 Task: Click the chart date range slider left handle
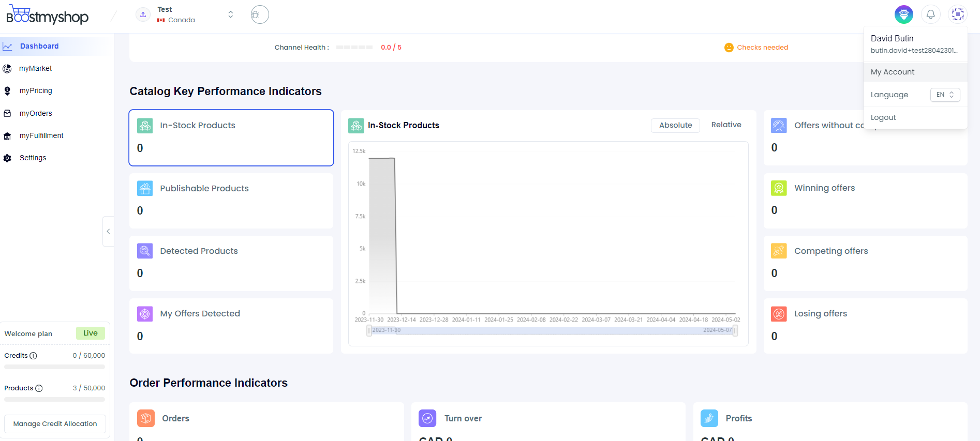tap(369, 330)
